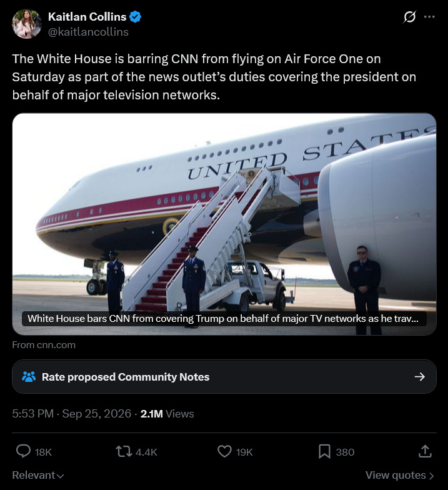Viewport: 448px width, 490px height.
Task: Click the CNN article headline caption
Action: tap(224, 319)
